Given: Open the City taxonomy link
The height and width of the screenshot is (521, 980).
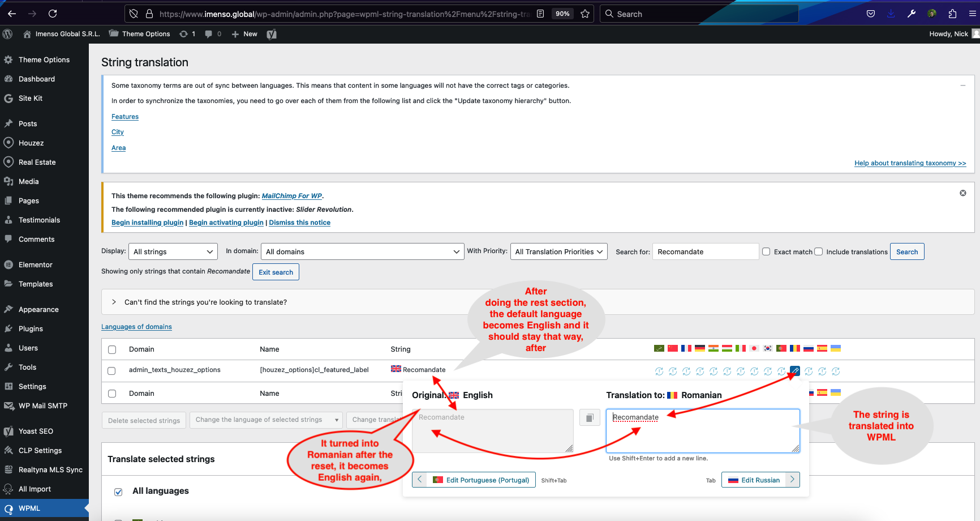Looking at the screenshot, I should pos(118,132).
